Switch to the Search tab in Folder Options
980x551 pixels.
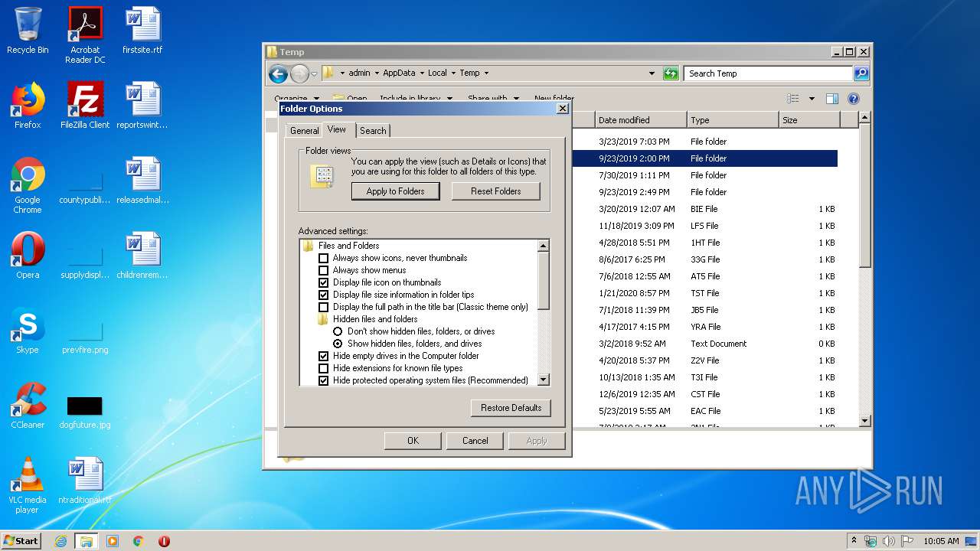tap(373, 131)
